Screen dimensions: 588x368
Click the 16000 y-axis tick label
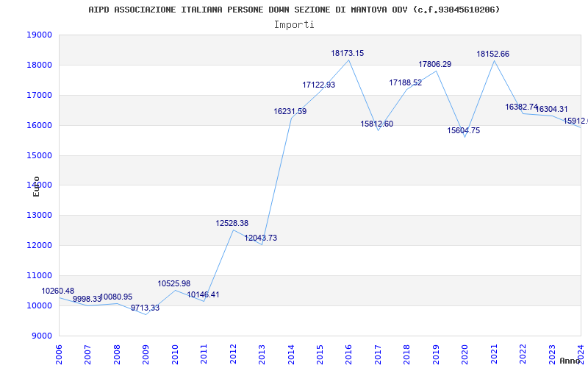pyautogui.click(x=39, y=125)
